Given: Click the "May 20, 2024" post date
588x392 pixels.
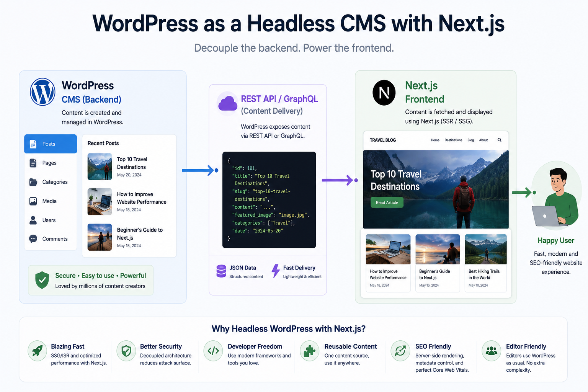Looking at the screenshot, I should click(x=129, y=175).
